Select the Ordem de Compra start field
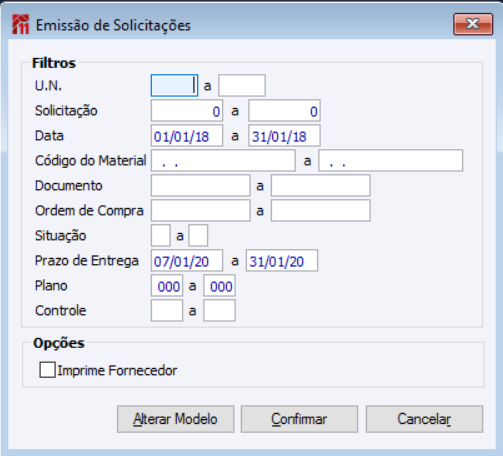The width and height of the screenshot is (503, 456). tap(201, 211)
